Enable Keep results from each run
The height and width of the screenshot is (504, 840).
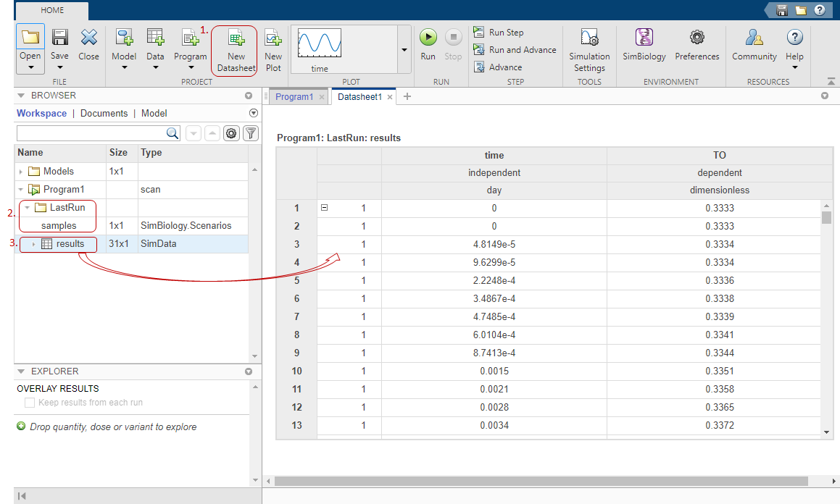30,403
